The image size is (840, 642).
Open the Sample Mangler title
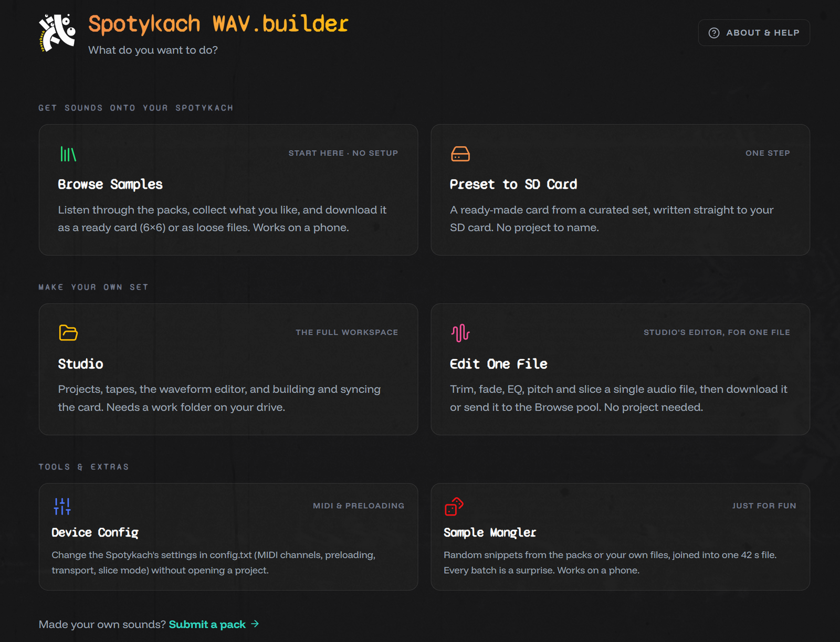pos(490,532)
